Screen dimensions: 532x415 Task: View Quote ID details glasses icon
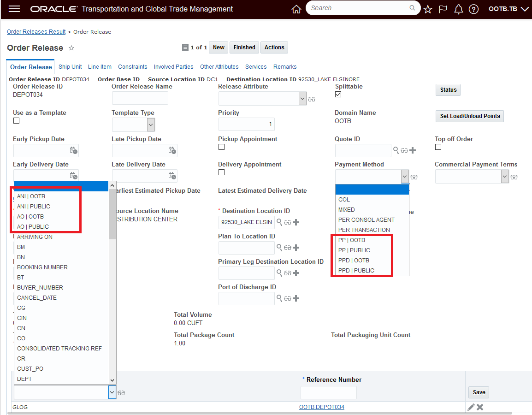[404, 150]
